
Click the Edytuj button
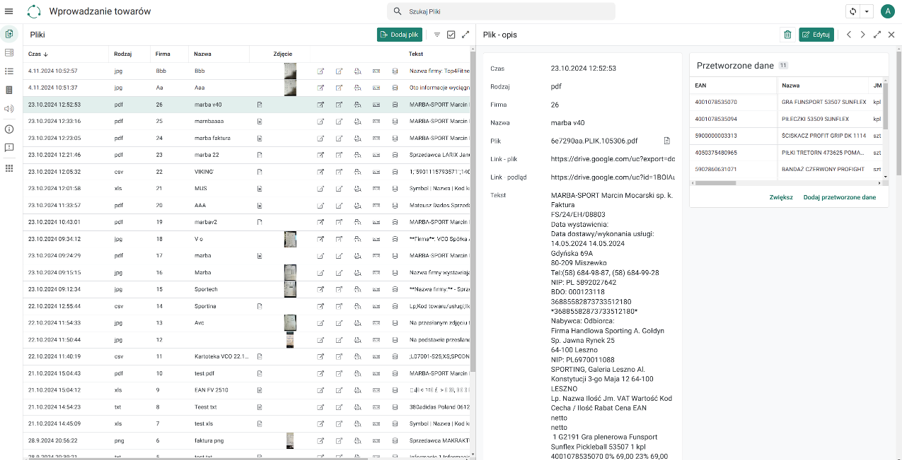pos(816,34)
